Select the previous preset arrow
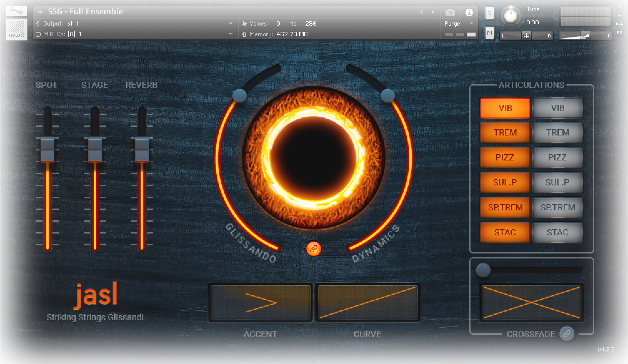The height and width of the screenshot is (364, 628). pos(421,12)
